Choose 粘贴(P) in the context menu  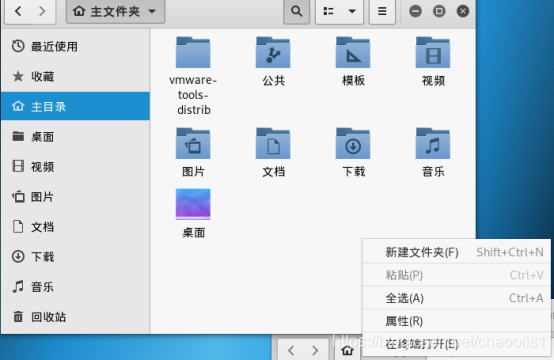[456, 275]
